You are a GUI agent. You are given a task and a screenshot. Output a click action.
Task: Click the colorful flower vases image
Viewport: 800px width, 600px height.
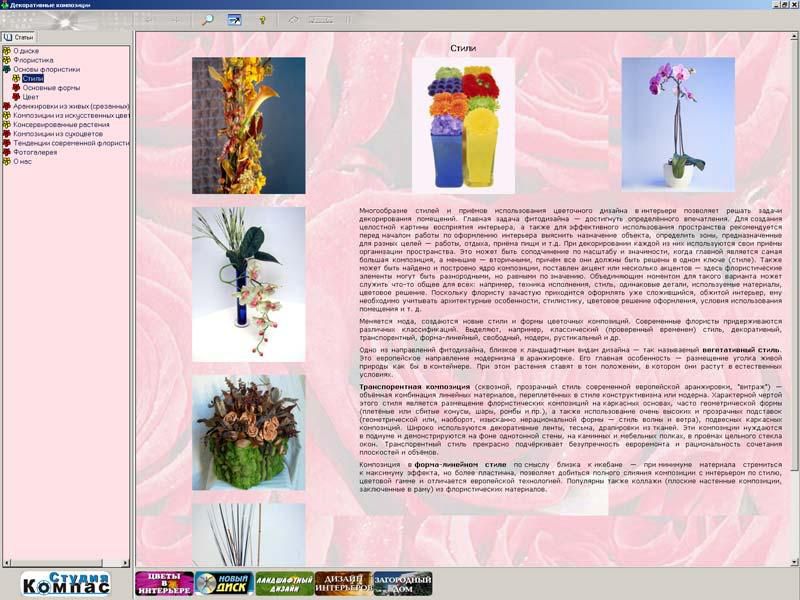[x=463, y=125]
